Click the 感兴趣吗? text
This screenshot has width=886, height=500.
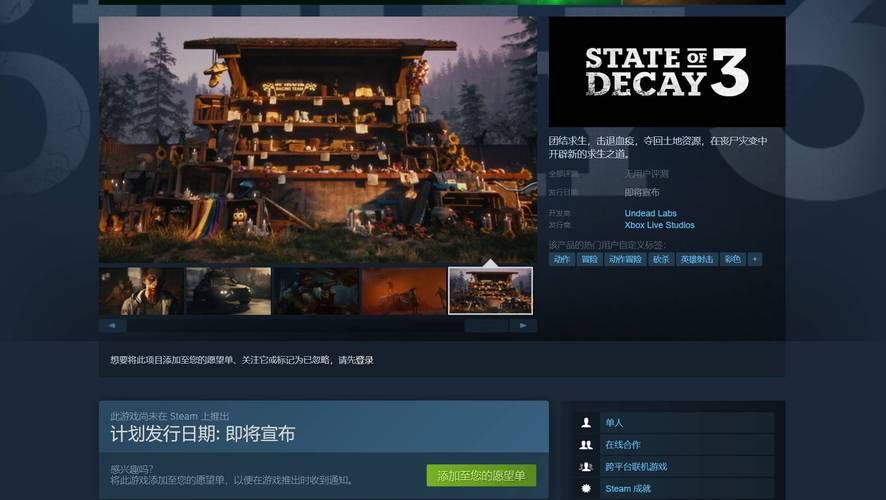pos(132,469)
